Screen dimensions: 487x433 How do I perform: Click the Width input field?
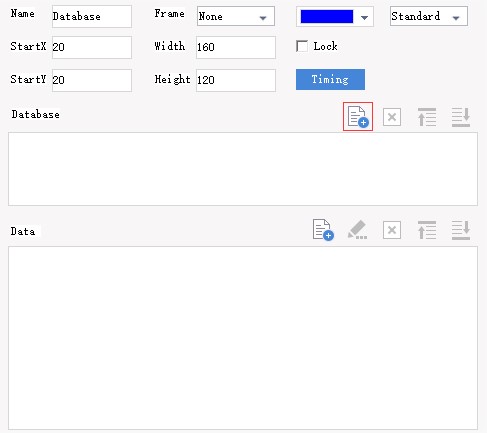coord(236,47)
